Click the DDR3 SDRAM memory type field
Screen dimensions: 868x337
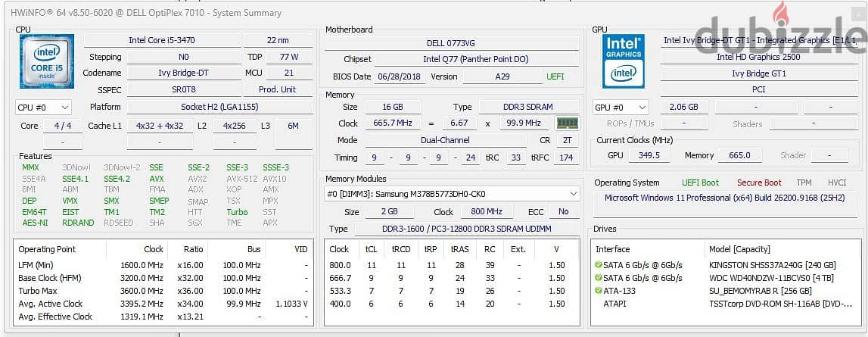529,107
